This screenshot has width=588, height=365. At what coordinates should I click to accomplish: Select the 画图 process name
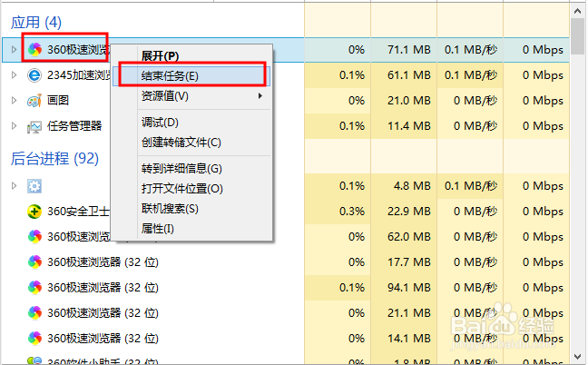(x=58, y=101)
